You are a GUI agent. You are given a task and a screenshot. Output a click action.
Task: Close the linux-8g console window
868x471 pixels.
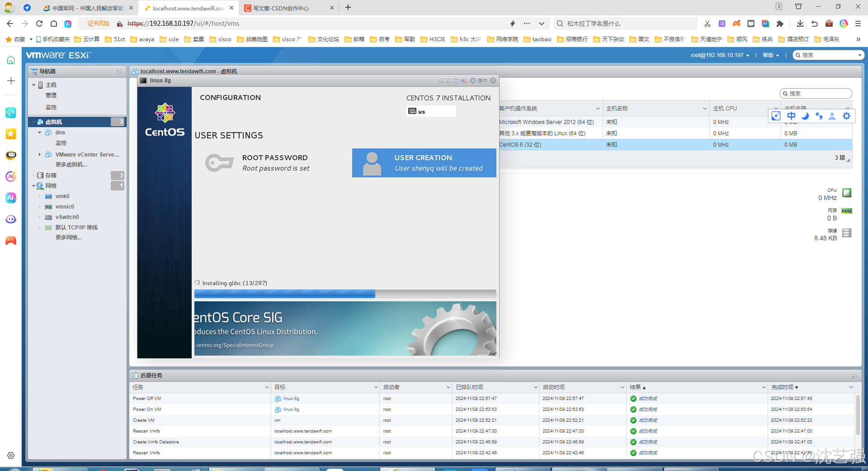pyautogui.click(x=493, y=81)
